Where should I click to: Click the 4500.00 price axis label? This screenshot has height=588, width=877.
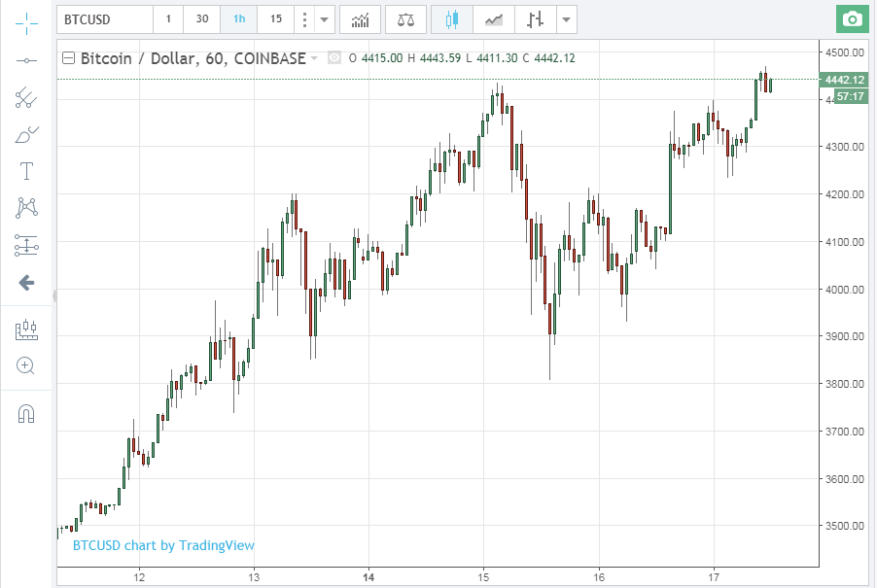coord(845,52)
